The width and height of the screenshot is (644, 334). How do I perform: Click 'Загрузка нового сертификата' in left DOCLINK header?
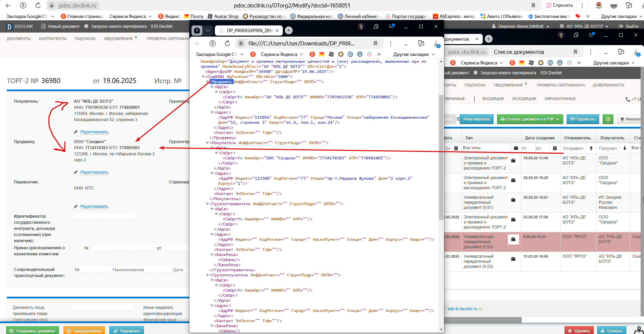pyautogui.click(x=115, y=26)
